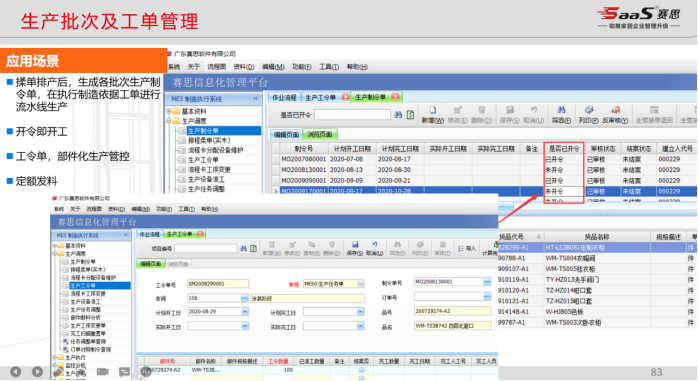
Task: Select row MO2008130001 in the 制令号 table
Action: (484, 170)
